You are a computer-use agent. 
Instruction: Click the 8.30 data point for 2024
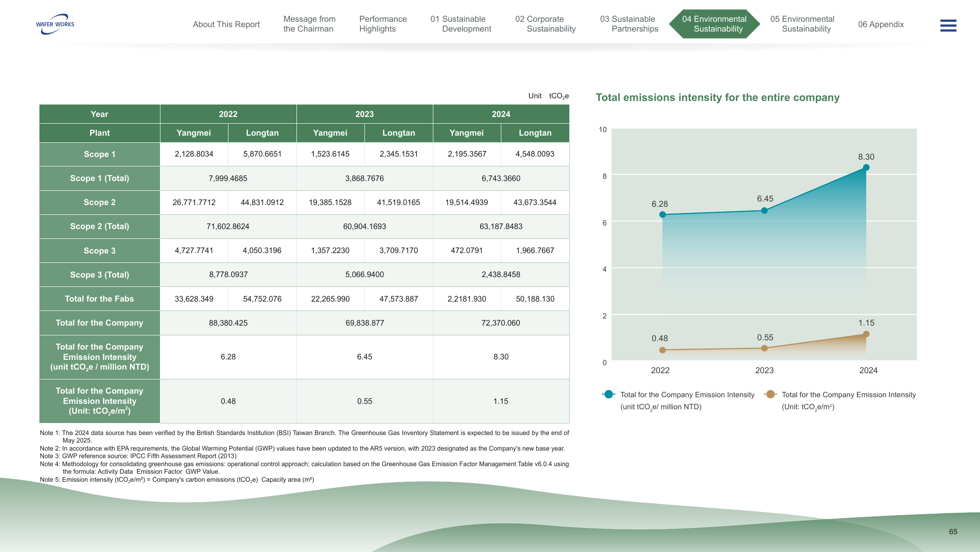point(866,168)
